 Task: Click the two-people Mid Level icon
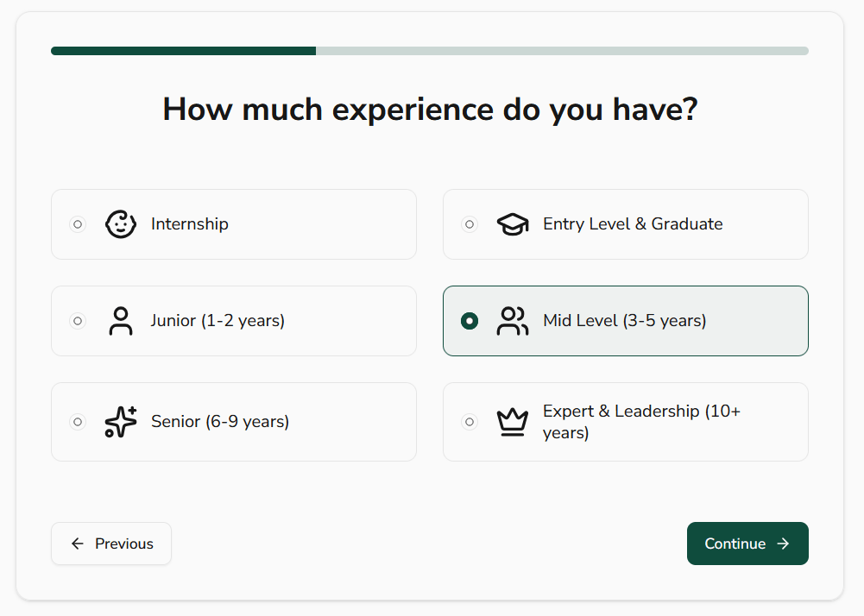click(513, 321)
